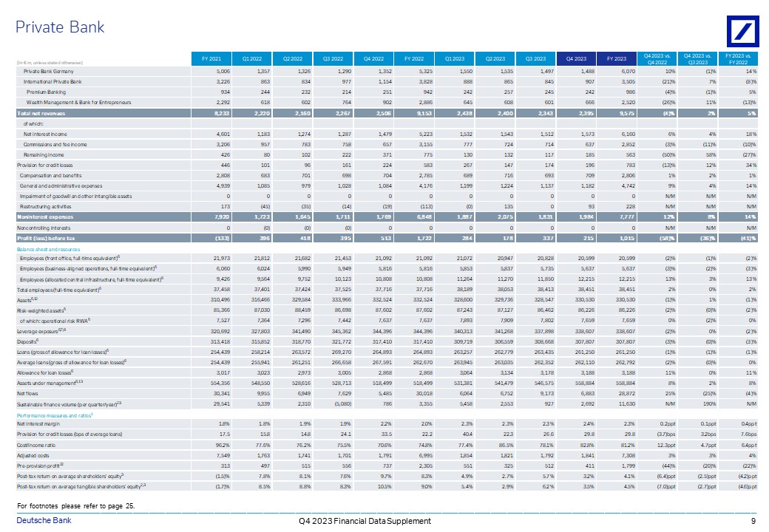Viewport: 769px width, 532px height.
Task: Select the 'Premium Banking' row label
Action: [46, 92]
